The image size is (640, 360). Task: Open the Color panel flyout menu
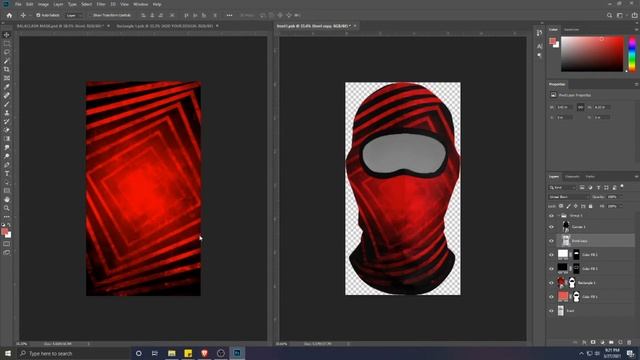[636, 30]
